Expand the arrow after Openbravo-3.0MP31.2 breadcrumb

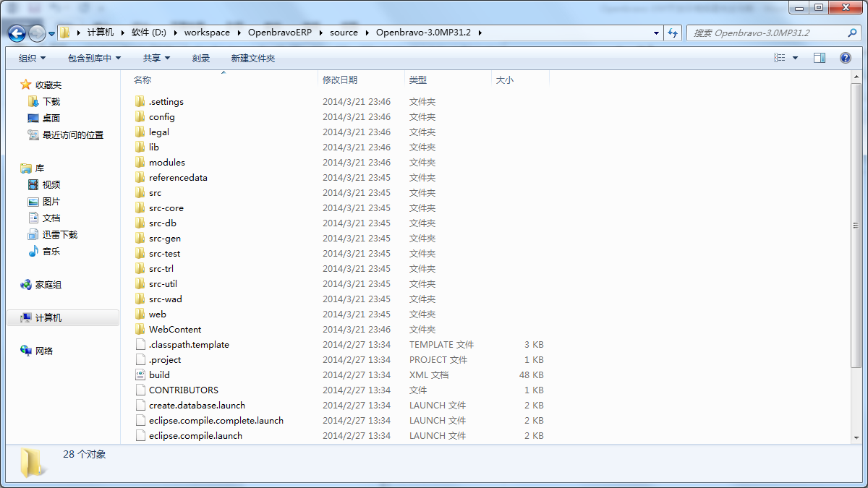(480, 33)
